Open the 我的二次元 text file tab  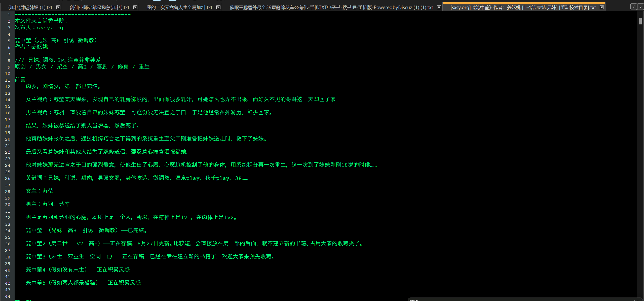179,8
